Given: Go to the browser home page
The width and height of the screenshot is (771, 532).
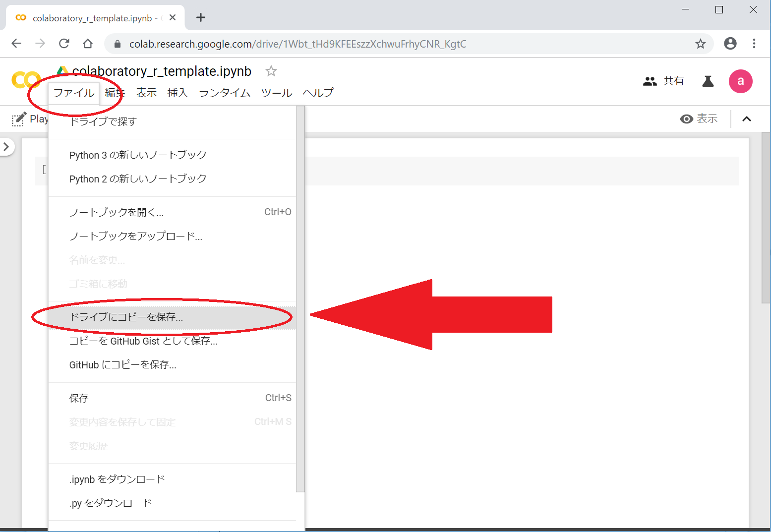Looking at the screenshot, I should [88, 44].
